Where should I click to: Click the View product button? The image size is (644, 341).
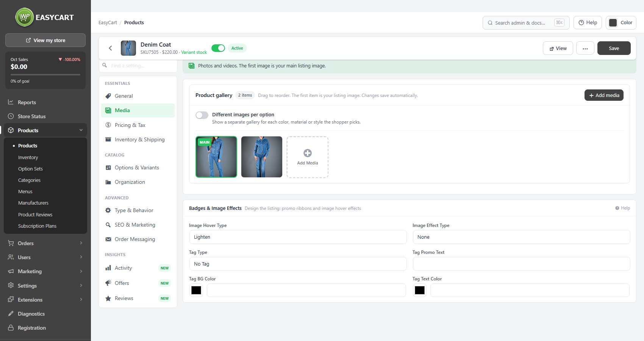558,48
